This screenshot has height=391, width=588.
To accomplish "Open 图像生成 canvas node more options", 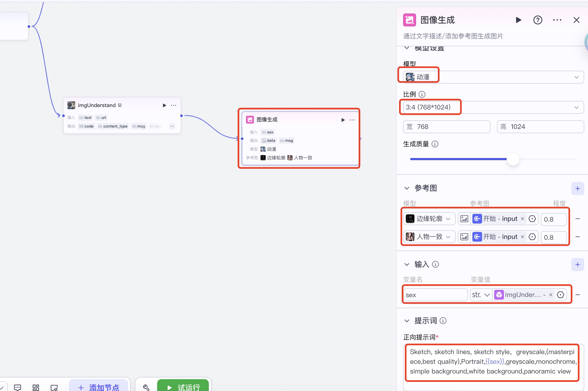I will 352,120.
